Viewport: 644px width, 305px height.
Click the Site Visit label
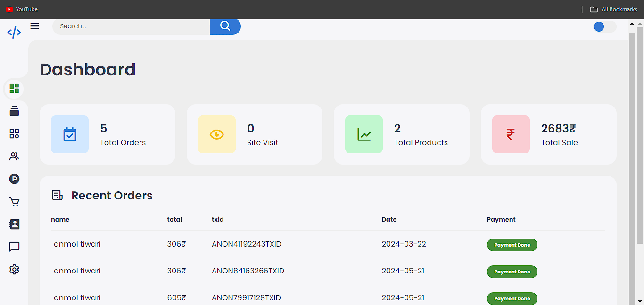click(x=263, y=142)
